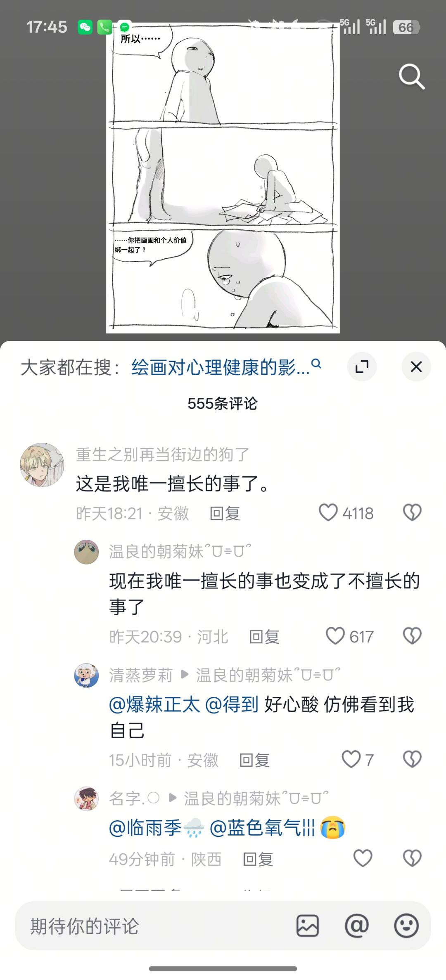Tap the @ mention icon in comment bar
The width and height of the screenshot is (446, 980).
[357, 926]
